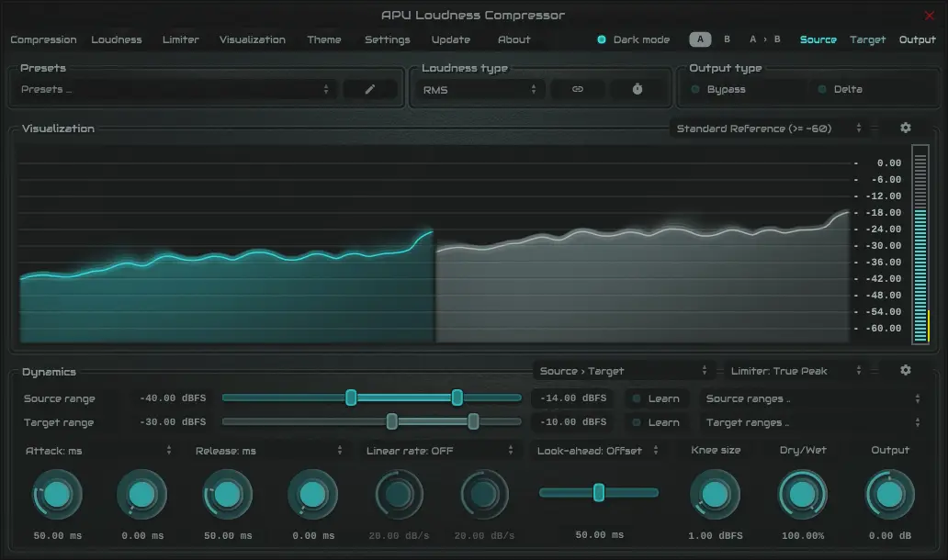
Task: Open the Dynamics gear settings
Action: tap(905, 370)
